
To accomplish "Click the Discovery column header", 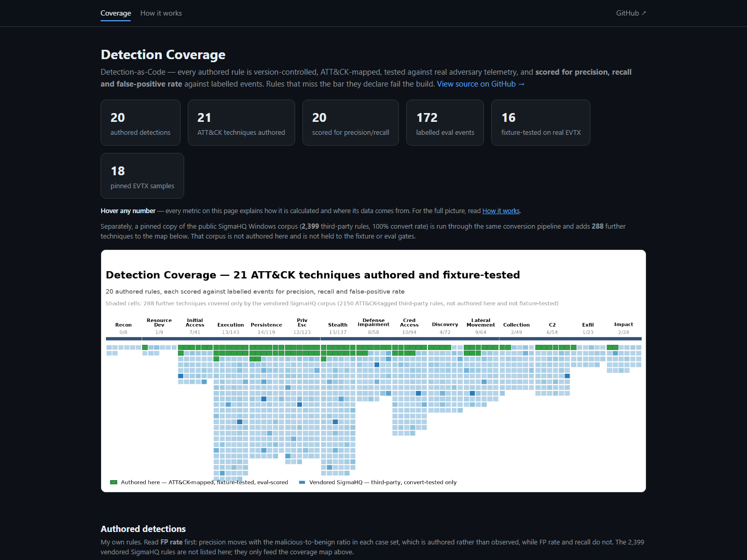I will tap(445, 325).
